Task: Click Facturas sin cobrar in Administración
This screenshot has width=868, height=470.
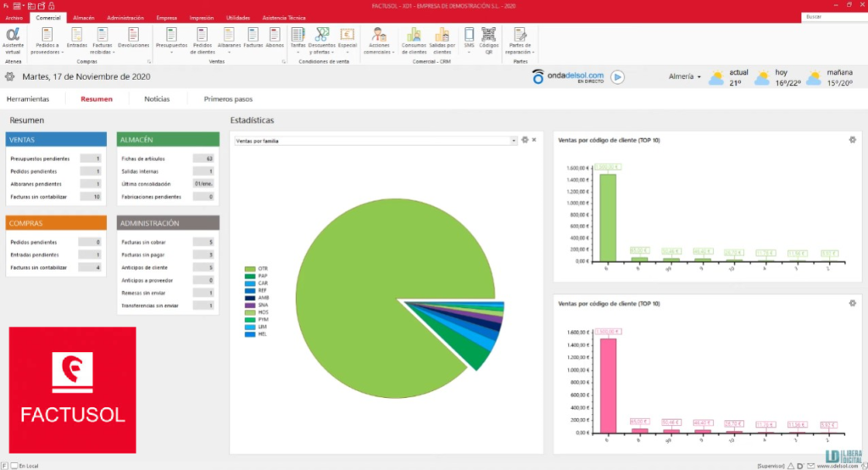Action: pyautogui.click(x=143, y=242)
